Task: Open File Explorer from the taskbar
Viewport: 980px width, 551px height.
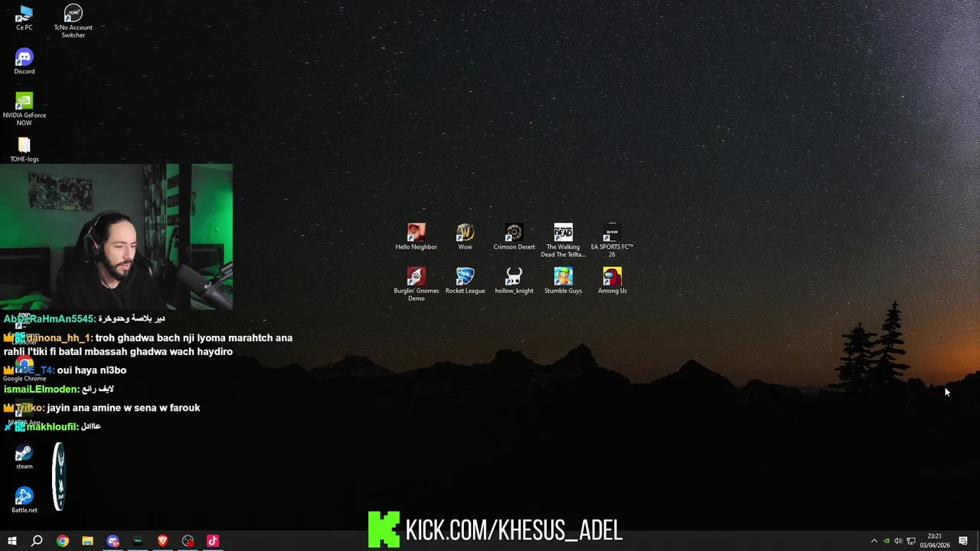Action: tap(87, 541)
